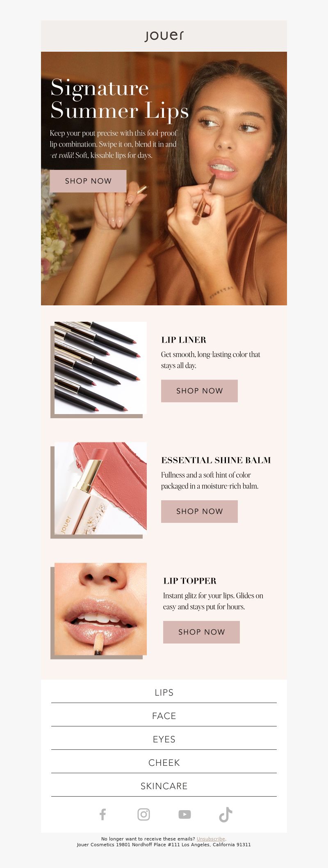This screenshot has width=328, height=868.
Task: Click the Unsubscribe link
Action: click(x=211, y=839)
